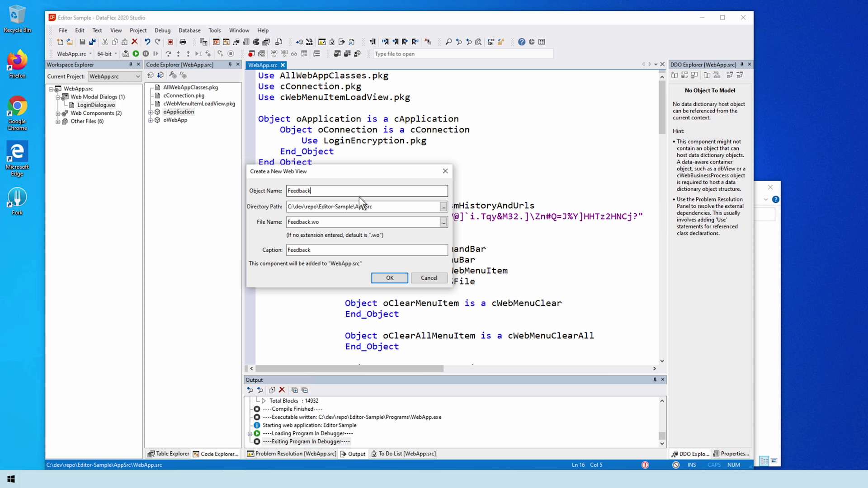Toggle pin on DDO Explorer panel

[x=741, y=65]
